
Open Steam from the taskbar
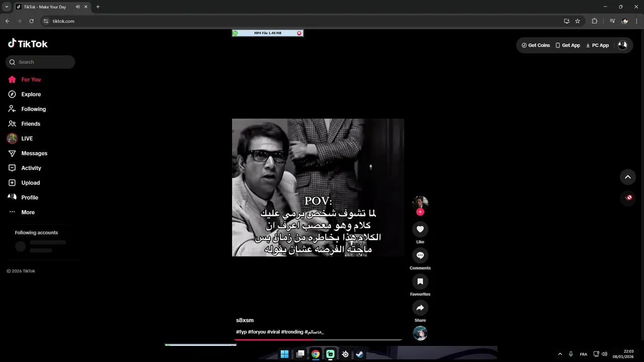click(x=360, y=354)
